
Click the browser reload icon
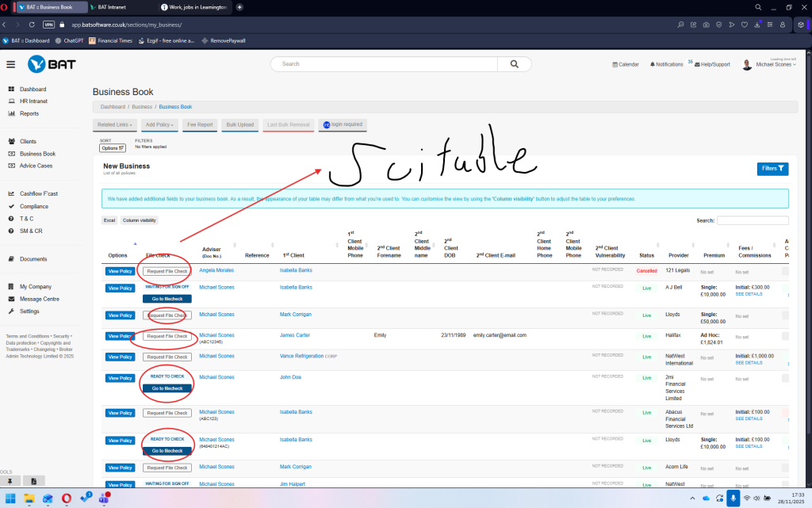[x=32, y=25]
